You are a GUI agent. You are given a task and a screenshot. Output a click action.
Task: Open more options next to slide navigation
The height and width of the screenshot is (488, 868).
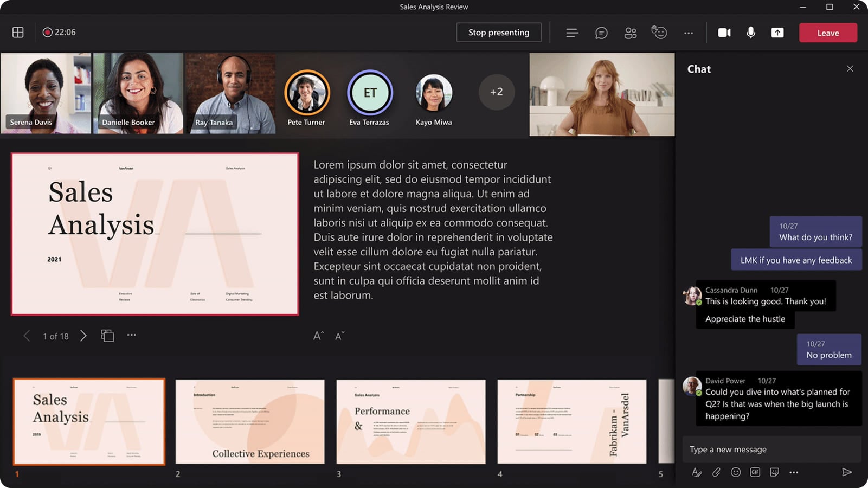pyautogui.click(x=131, y=336)
